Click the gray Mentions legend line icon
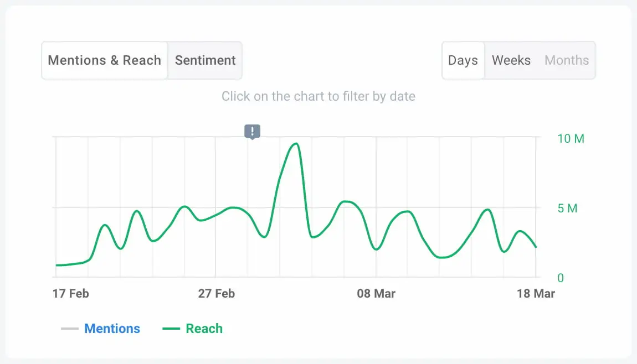 [x=69, y=328]
